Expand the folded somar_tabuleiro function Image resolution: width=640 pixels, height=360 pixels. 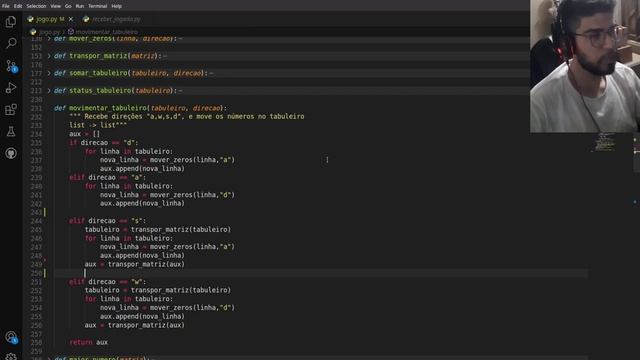[49, 73]
